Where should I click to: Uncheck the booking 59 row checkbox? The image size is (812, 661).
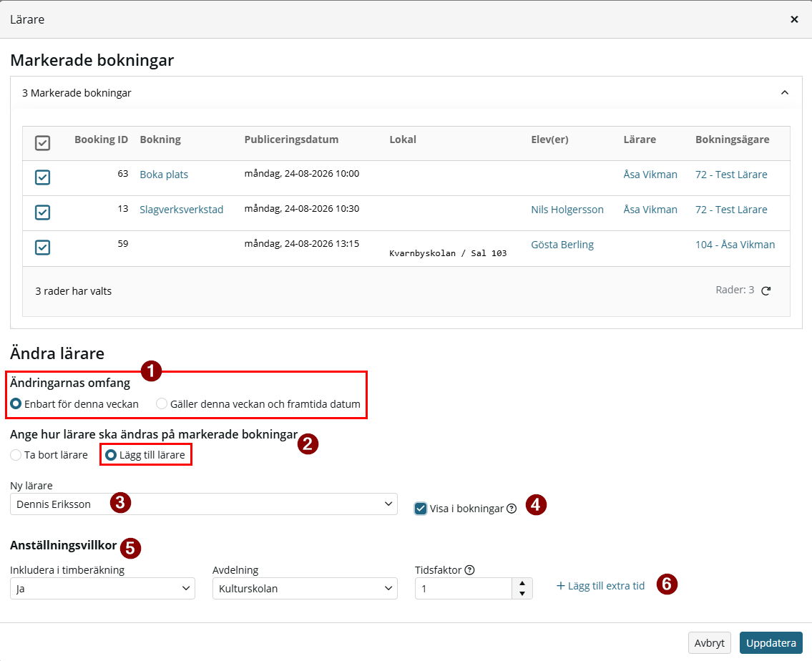click(42, 248)
